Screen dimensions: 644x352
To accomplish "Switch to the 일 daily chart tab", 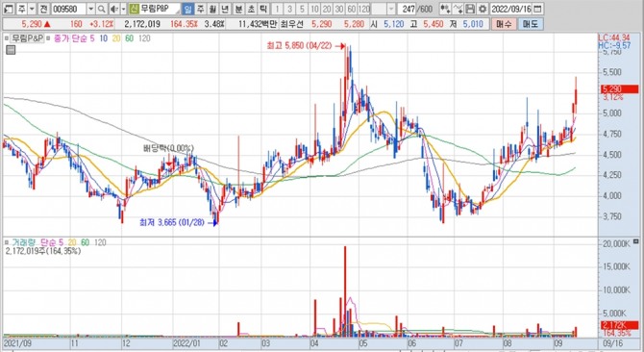I will [187, 9].
